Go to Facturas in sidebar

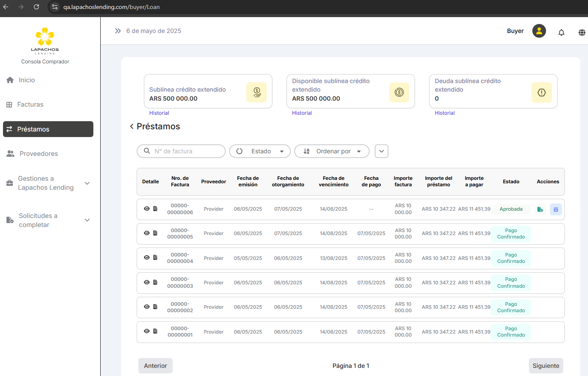tap(30, 104)
